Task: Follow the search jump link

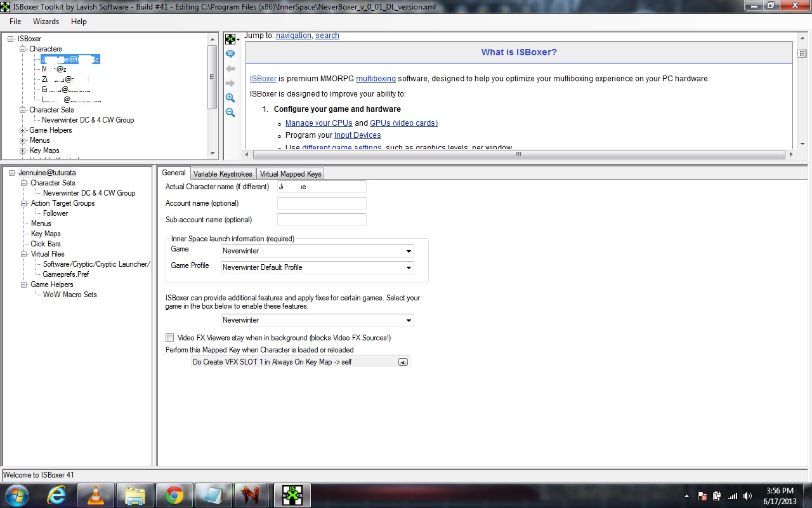Action: click(x=327, y=36)
